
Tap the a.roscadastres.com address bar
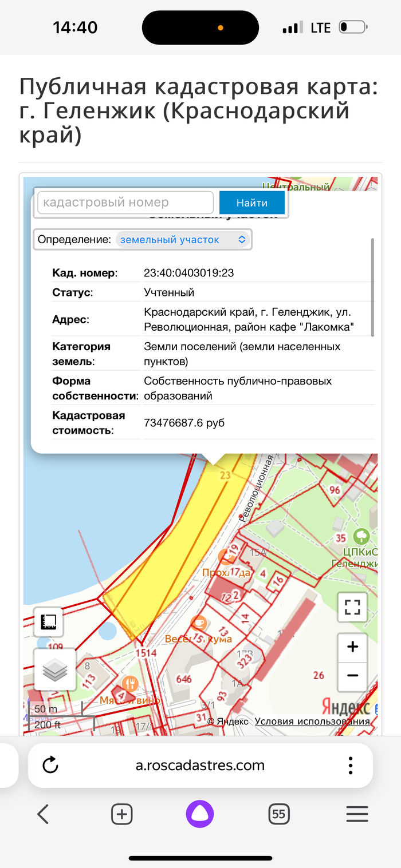200,765
